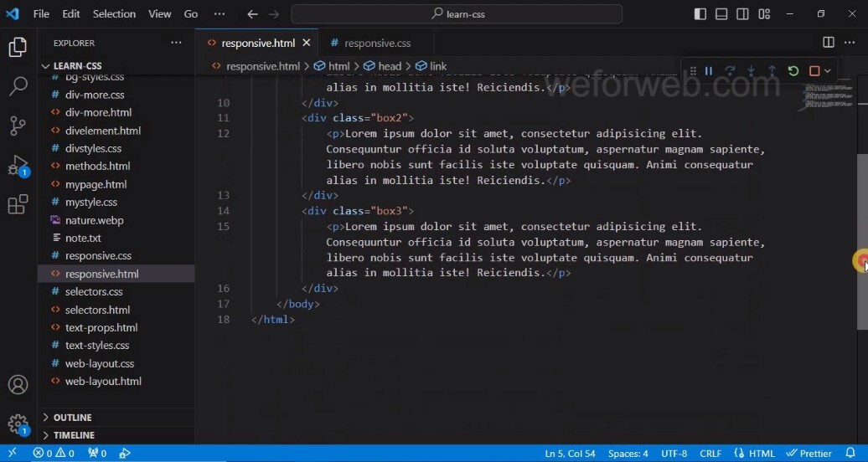This screenshot has width=868, height=462.
Task: Open the Accounts menu icon
Action: tap(18, 385)
